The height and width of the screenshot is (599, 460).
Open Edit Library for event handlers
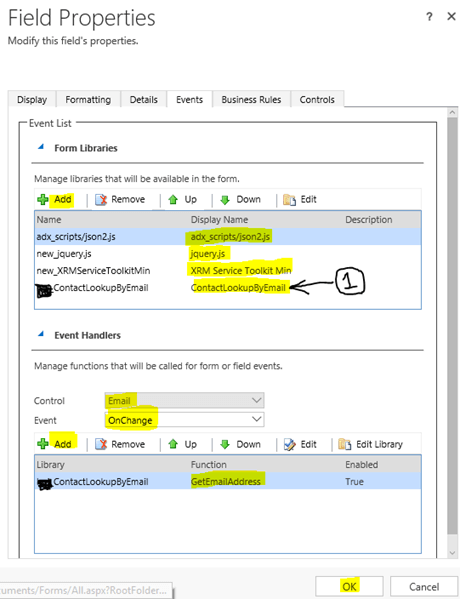(x=371, y=444)
